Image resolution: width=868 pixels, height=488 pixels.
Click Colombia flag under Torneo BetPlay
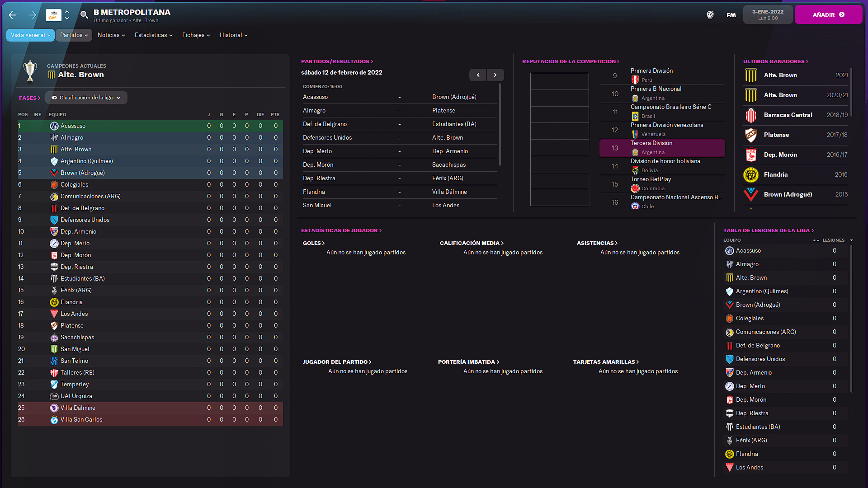635,188
